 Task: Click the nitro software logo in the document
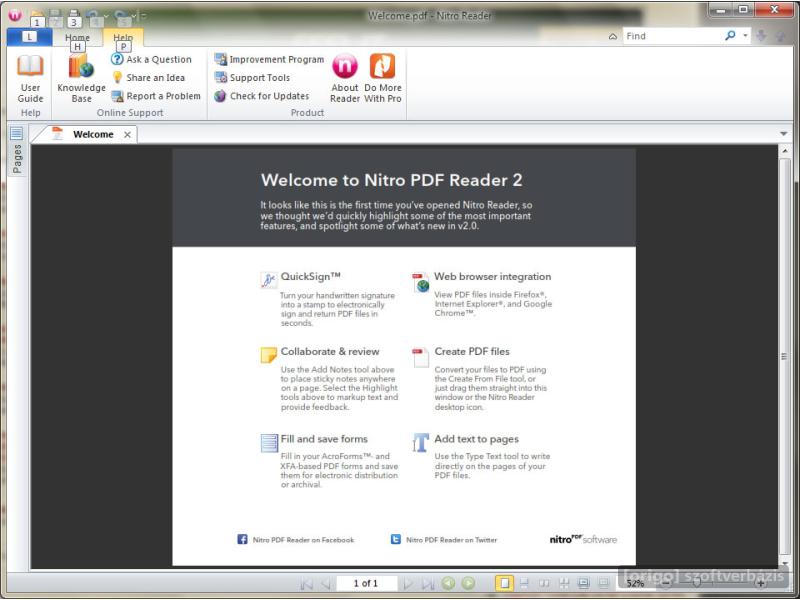(x=583, y=539)
